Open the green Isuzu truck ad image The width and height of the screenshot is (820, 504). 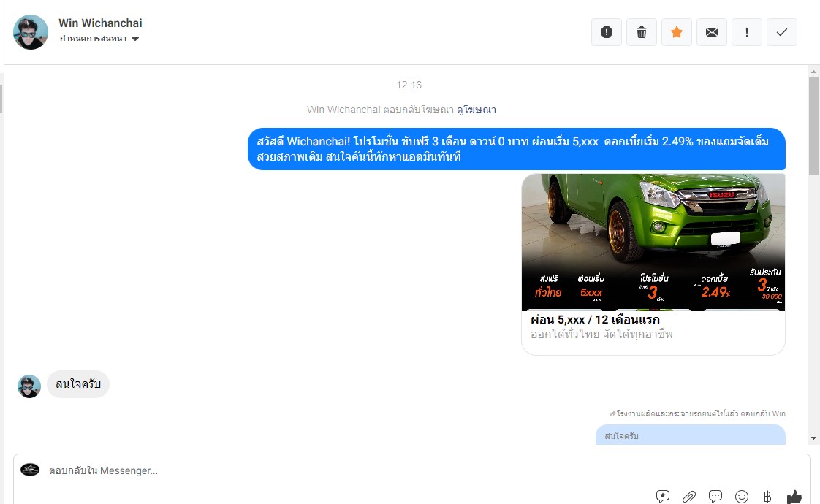[x=653, y=242]
